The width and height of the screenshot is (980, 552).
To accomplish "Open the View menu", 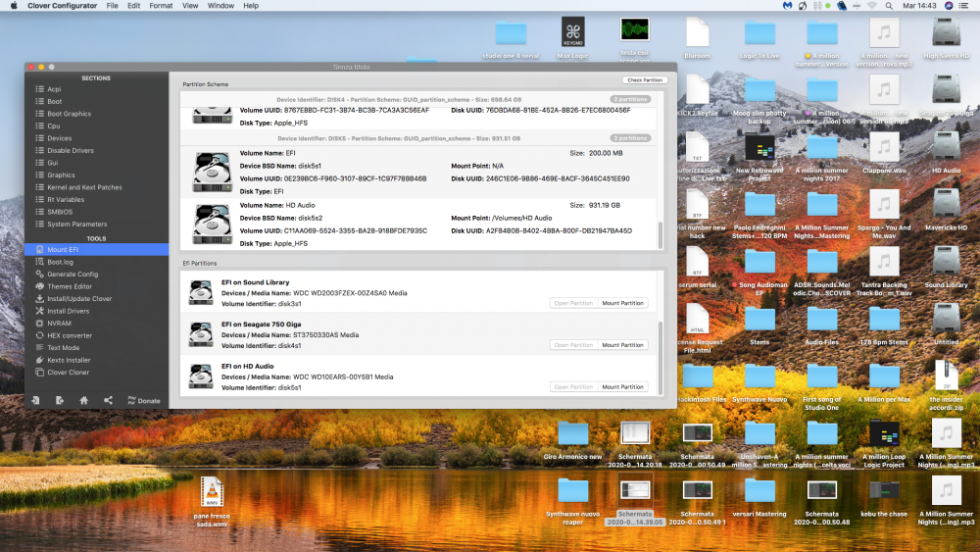I will (190, 6).
